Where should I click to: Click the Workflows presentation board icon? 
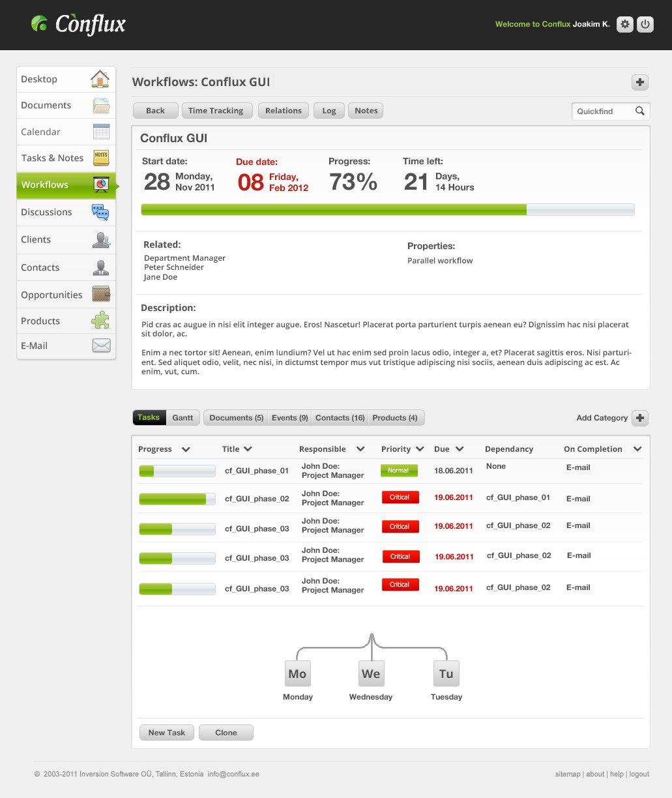point(101,185)
